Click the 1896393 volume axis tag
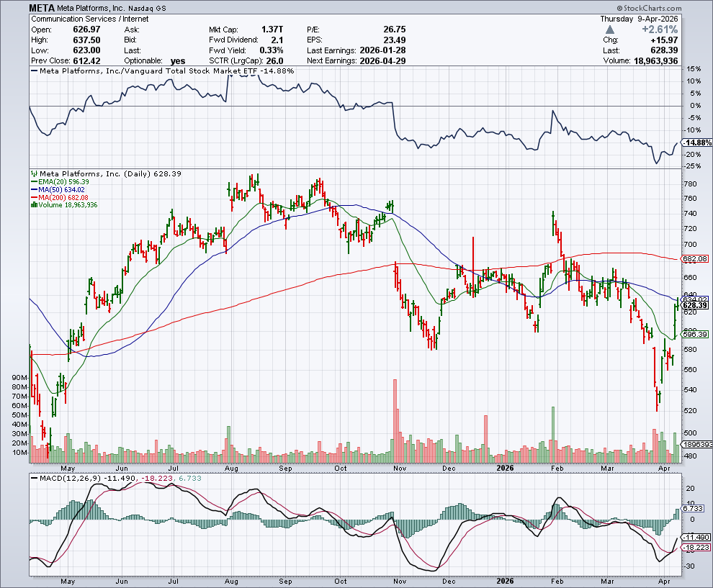 (x=696, y=444)
